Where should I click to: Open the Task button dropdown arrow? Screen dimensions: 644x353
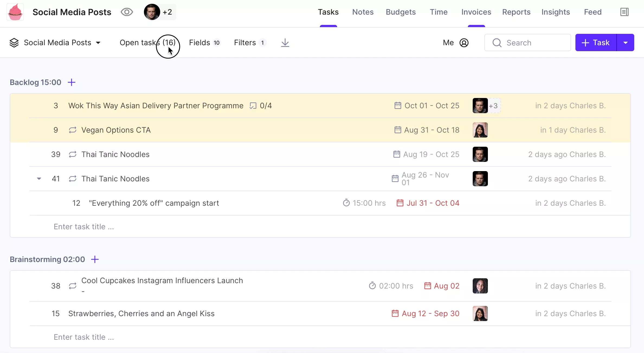click(x=625, y=43)
